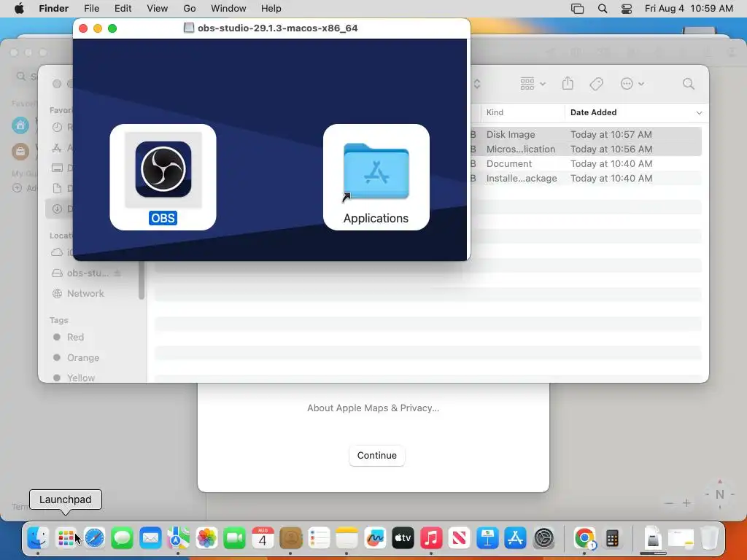Click the Maps compass N control

[x=720, y=494]
